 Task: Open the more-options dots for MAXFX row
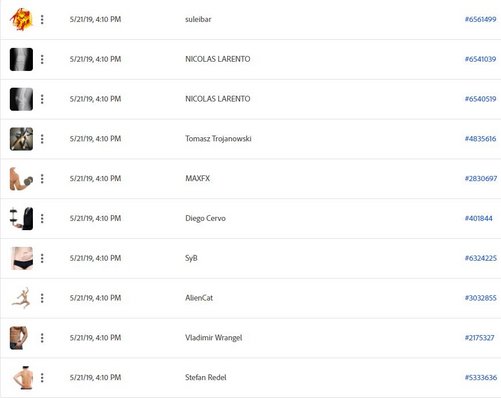tap(42, 179)
